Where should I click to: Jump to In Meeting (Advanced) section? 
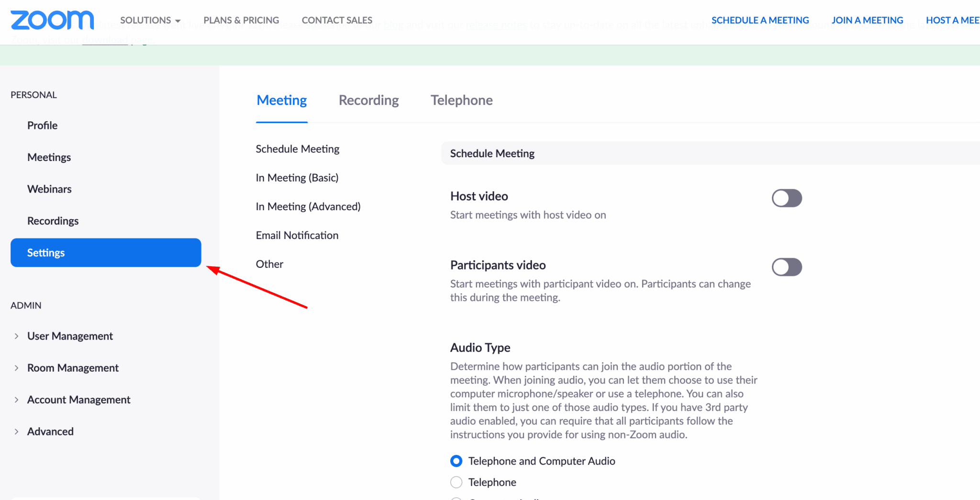308,206
